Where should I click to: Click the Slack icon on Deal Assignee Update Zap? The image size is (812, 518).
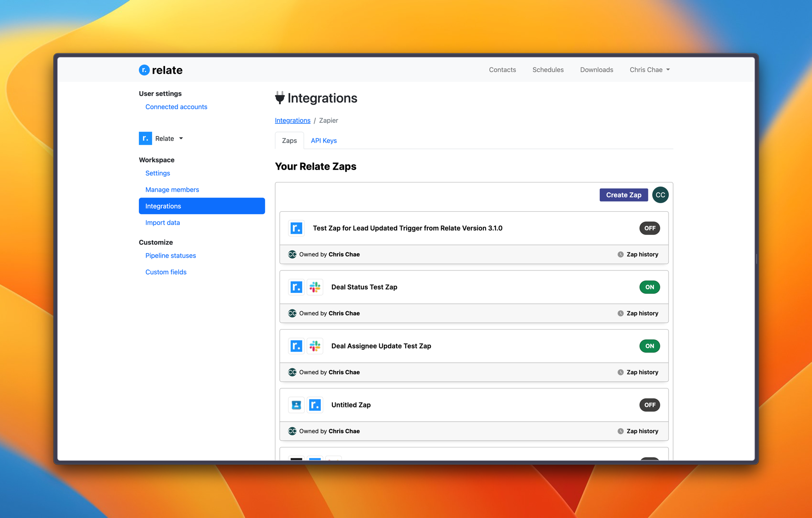[x=315, y=346]
